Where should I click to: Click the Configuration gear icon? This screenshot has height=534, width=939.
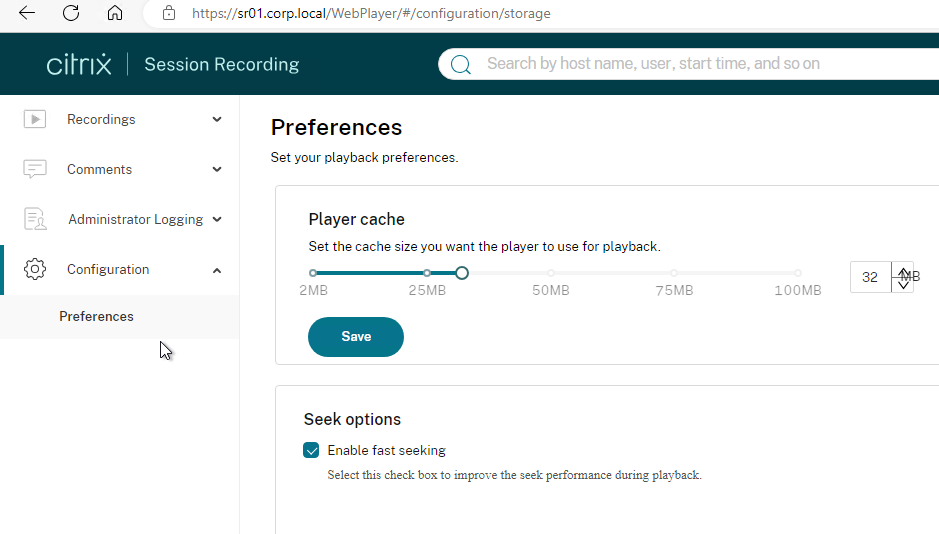point(35,269)
